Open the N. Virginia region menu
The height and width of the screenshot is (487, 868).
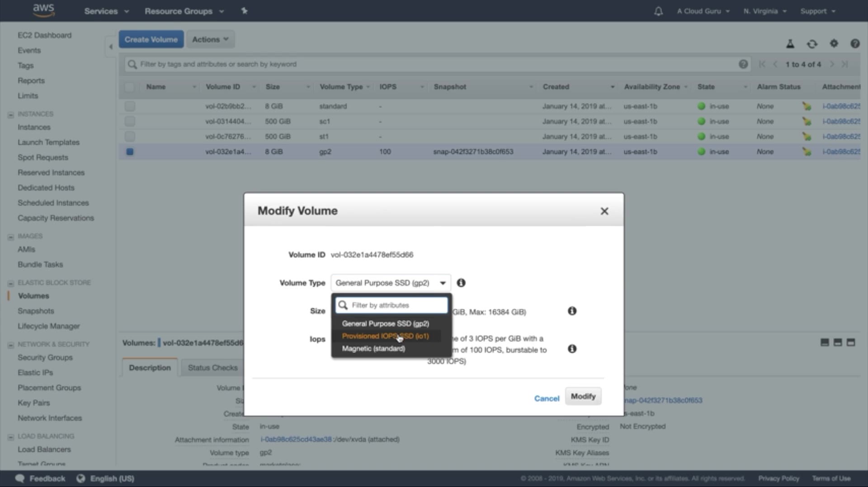click(x=765, y=11)
